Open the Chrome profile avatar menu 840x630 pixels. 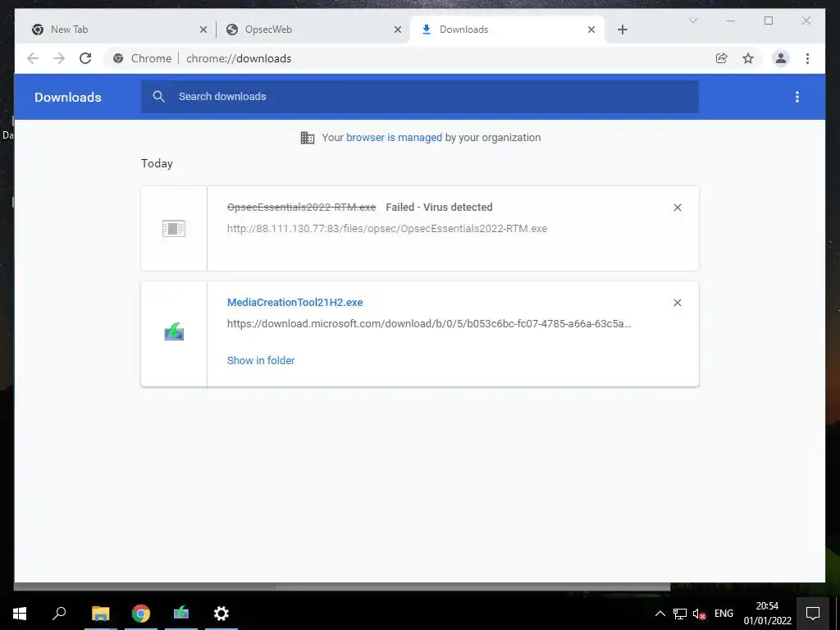point(781,58)
